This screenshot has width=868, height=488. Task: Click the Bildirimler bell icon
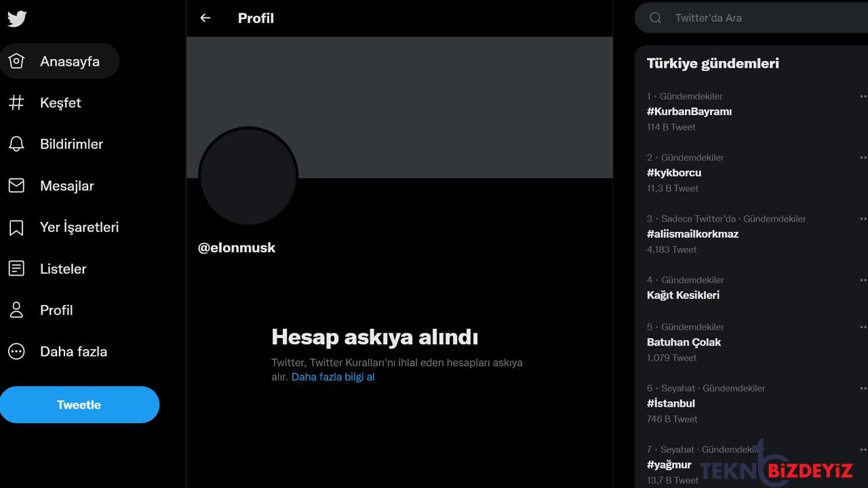point(16,144)
